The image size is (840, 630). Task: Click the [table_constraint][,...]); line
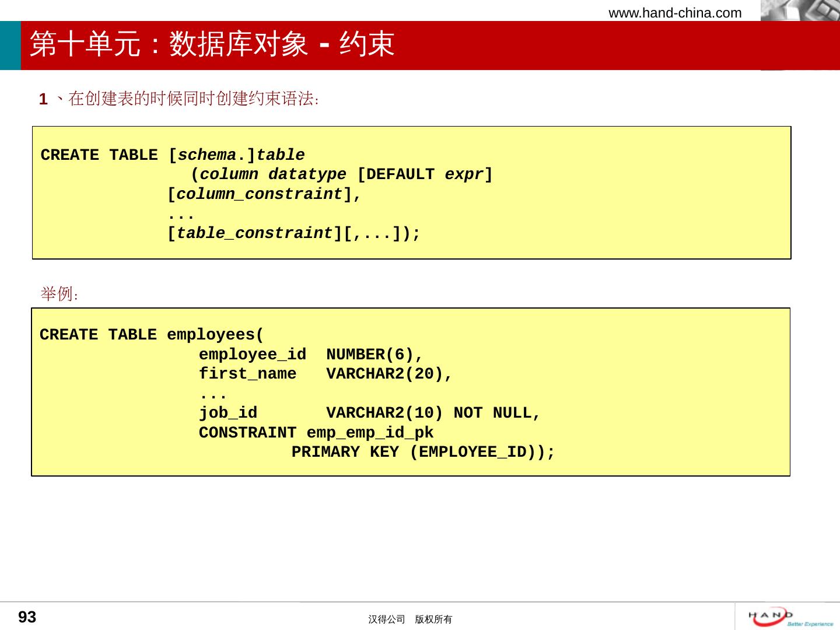293,233
